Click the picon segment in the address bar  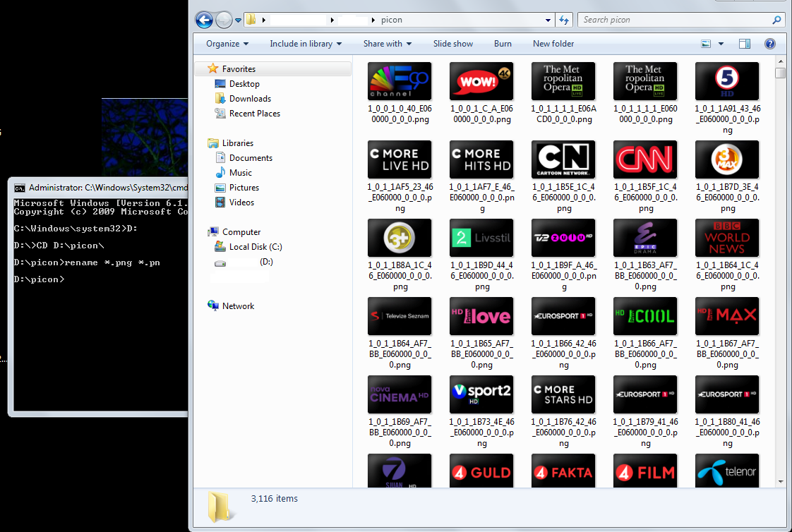click(x=392, y=20)
